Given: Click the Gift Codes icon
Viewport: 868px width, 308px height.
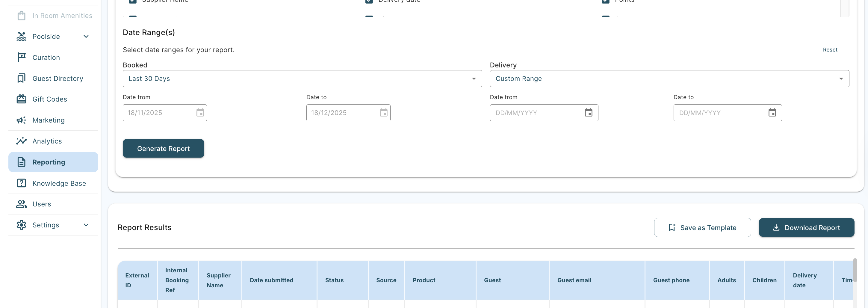Looking at the screenshot, I should click(x=22, y=99).
